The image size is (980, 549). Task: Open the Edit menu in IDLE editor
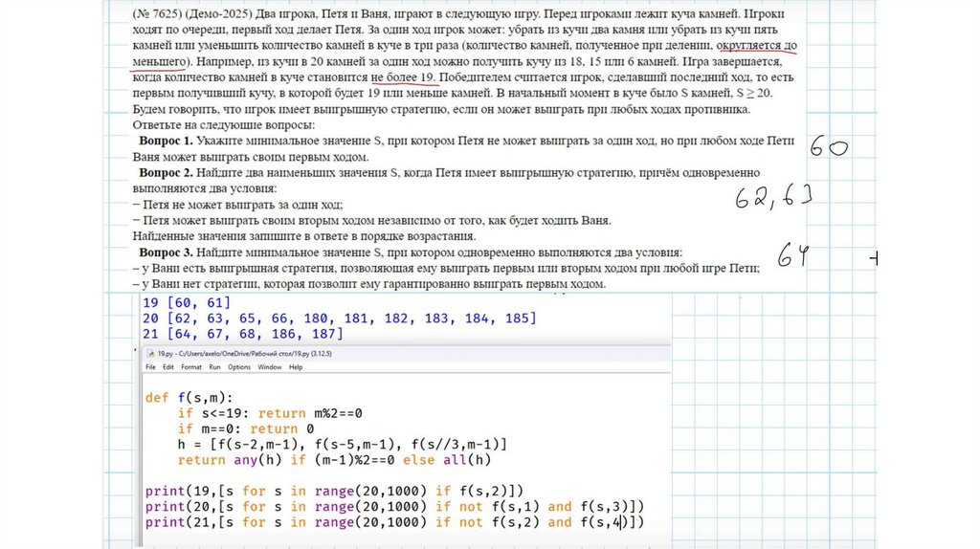[x=168, y=367]
